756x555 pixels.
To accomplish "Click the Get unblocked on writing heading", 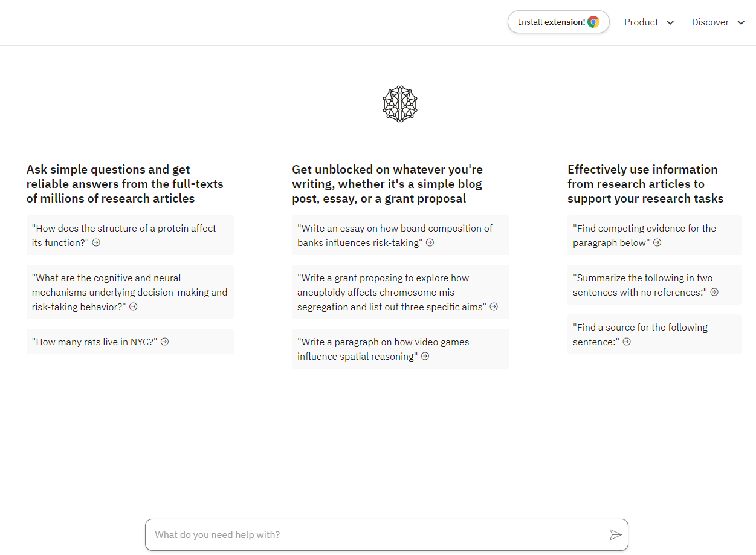I will click(387, 184).
